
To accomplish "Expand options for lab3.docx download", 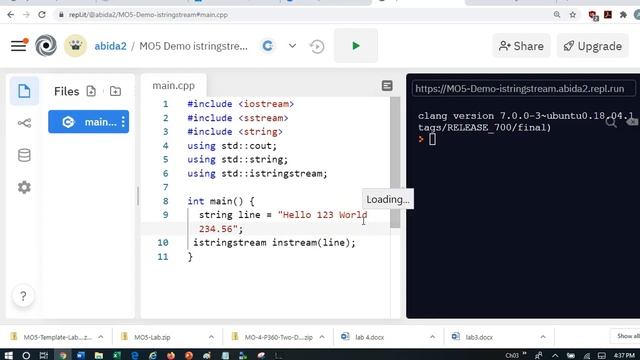I will pyautogui.click(x=543, y=337).
